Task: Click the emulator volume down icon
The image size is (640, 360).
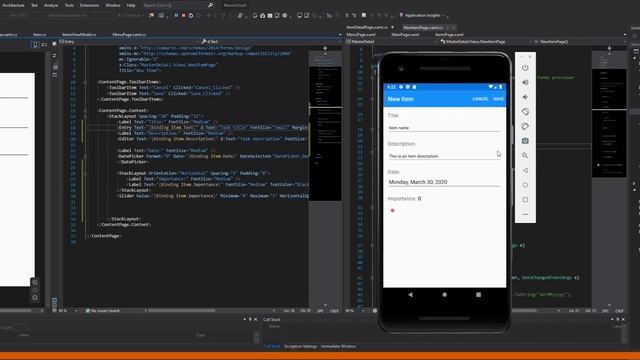Action: pos(525,97)
